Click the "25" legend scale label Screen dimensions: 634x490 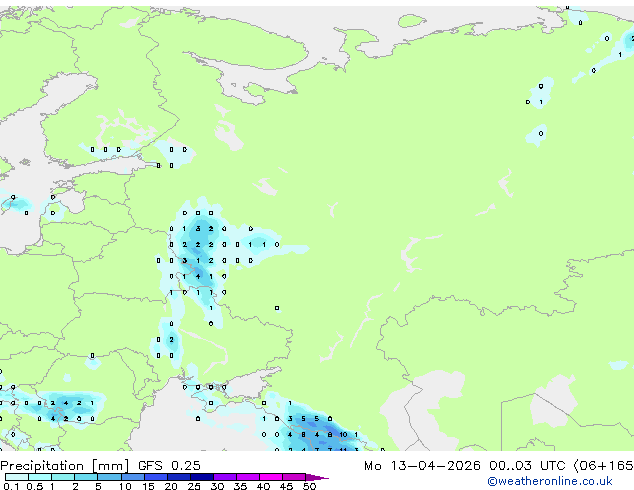194,486
